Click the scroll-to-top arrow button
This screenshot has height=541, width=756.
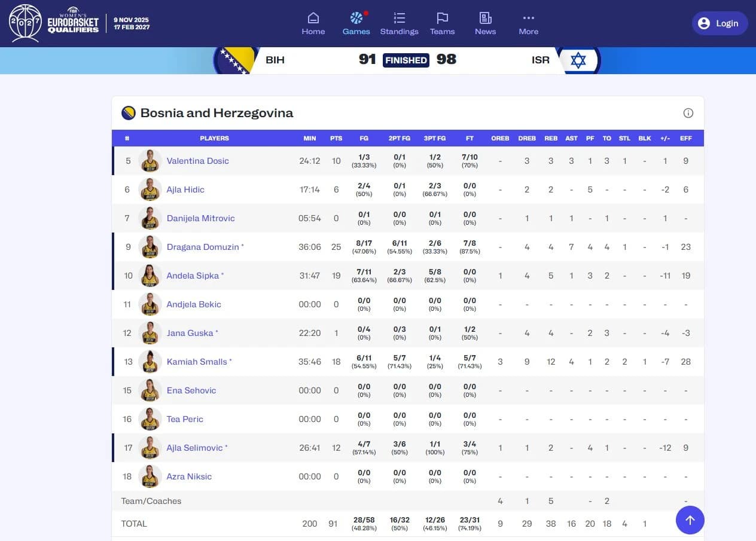(690, 520)
